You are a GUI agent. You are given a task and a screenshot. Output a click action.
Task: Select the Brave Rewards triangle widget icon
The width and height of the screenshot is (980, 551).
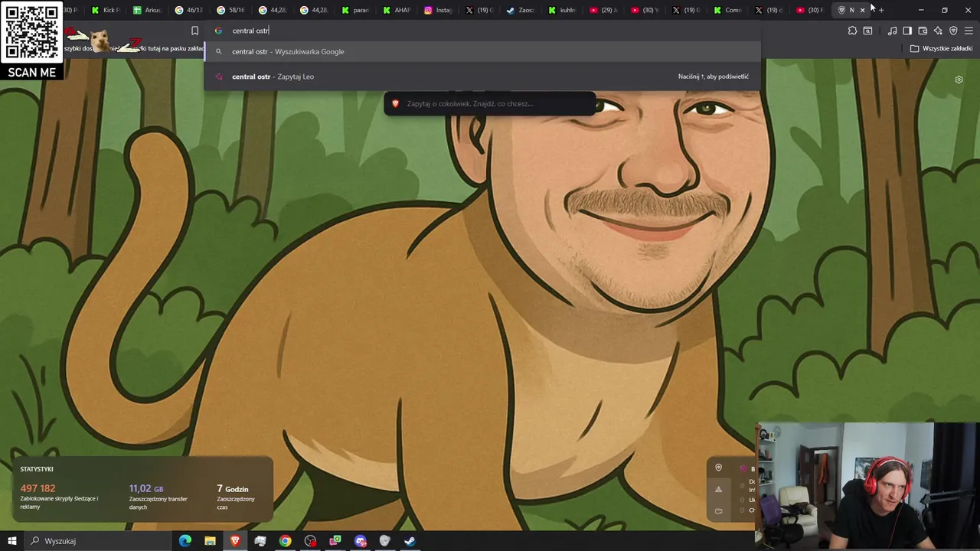[x=718, y=489]
